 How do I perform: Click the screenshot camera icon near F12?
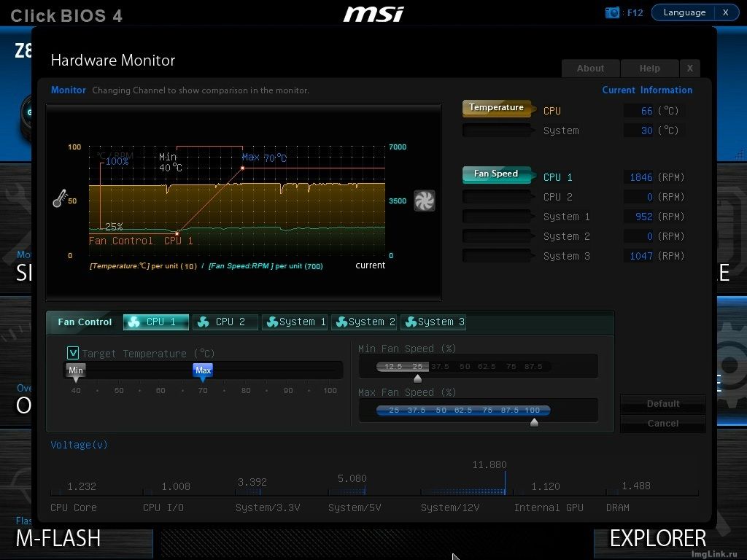click(612, 12)
